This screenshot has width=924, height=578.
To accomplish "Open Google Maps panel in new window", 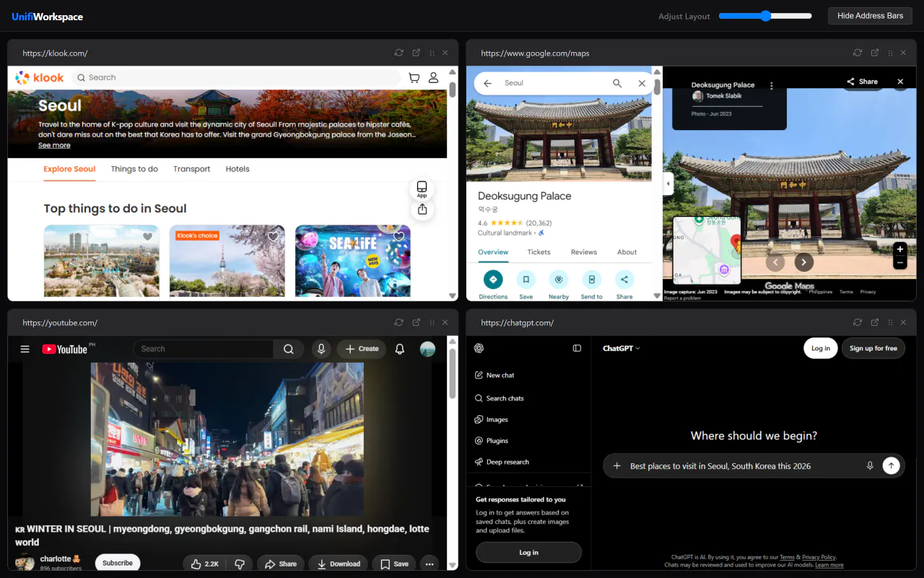I will (875, 53).
